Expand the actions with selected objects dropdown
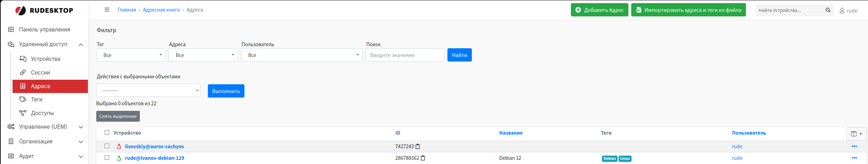The width and height of the screenshot is (868, 164). click(148, 91)
